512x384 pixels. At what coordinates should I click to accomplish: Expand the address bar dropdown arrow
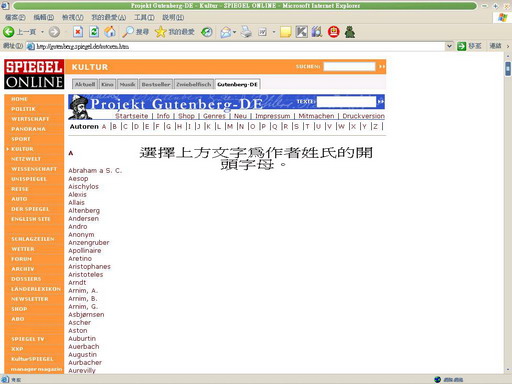point(449,46)
